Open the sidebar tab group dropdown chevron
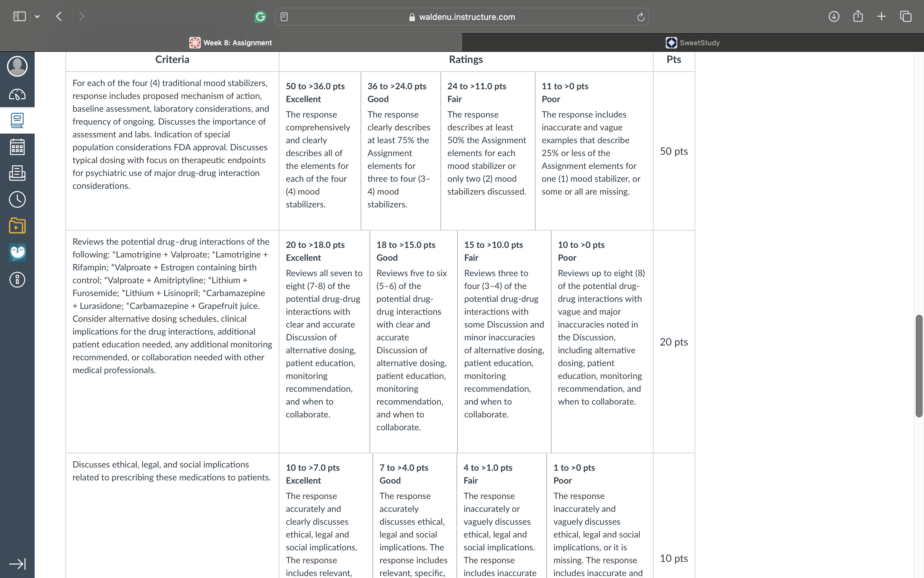This screenshot has width=924, height=578. pos(37,16)
